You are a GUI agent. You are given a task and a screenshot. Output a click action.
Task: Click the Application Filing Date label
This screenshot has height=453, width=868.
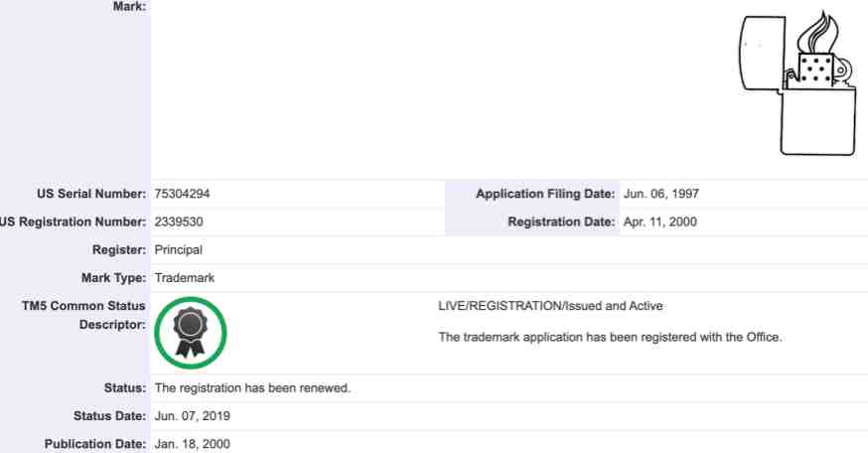point(545,194)
